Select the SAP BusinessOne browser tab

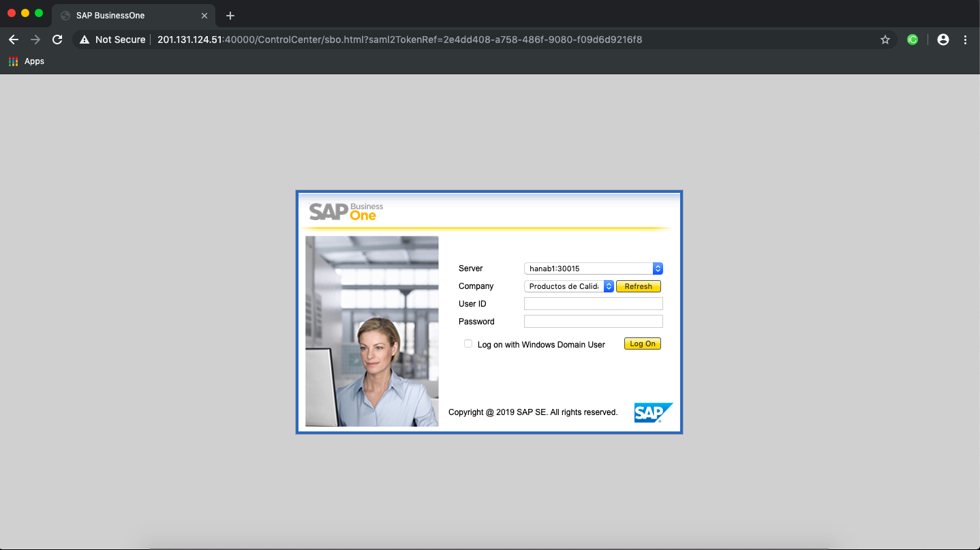click(134, 16)
